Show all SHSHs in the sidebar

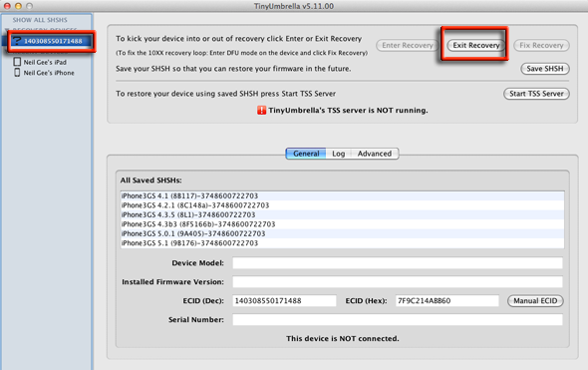[40, 20]
